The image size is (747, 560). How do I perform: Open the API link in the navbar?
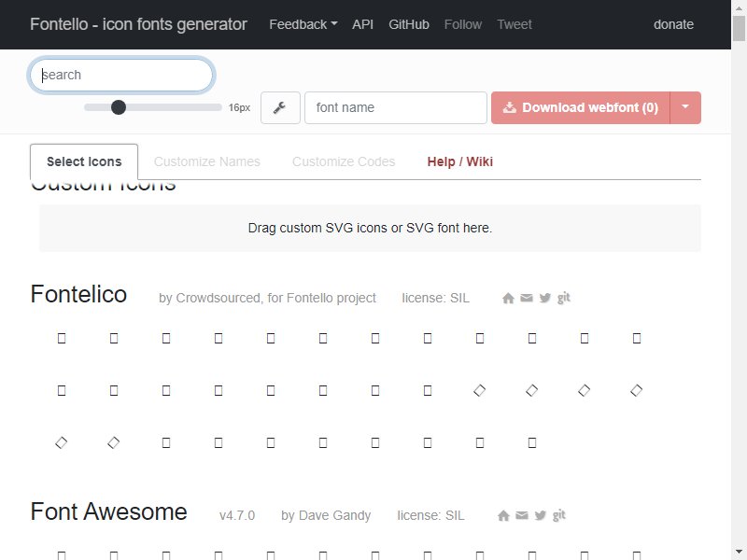[363, 24]
